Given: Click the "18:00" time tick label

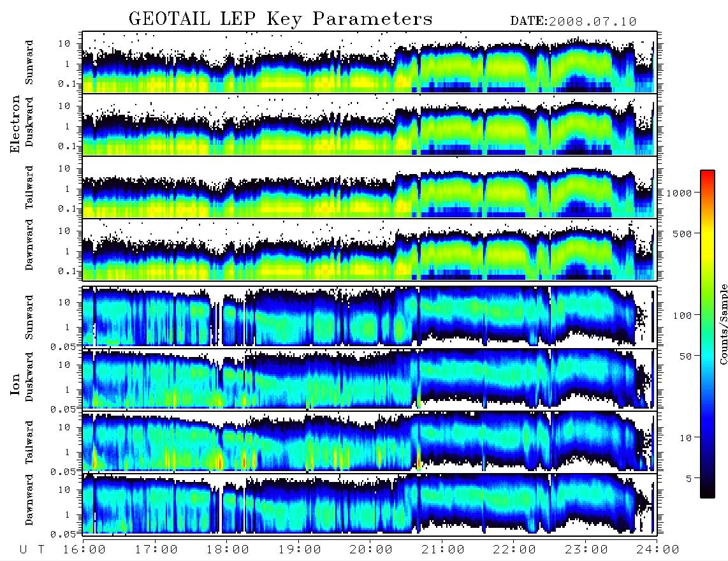Looking at the screenshot, I should 228,550.
